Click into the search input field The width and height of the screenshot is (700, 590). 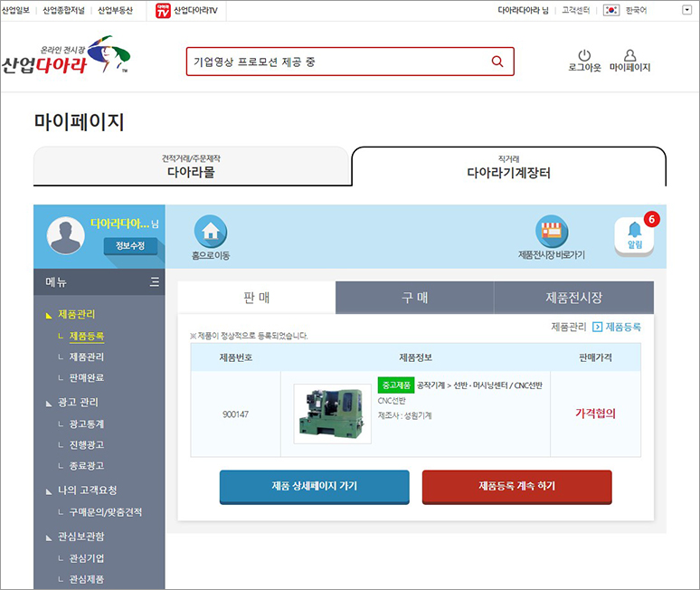(x=335, y=62)
